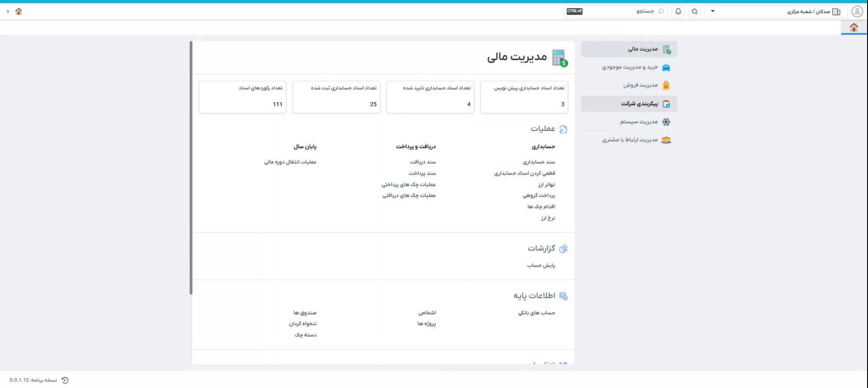868x388 pixels.
Task: Open تعداد رکوردهای اسناد card
Action: click(242, 97)
